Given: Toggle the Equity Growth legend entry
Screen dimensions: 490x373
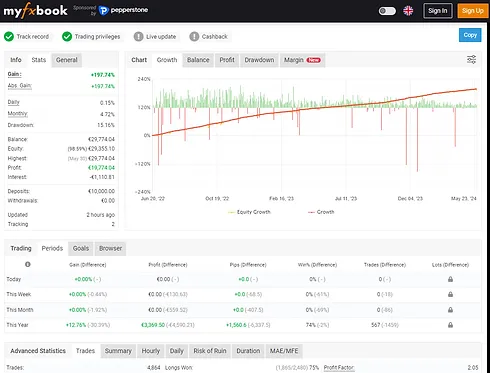Looking at the screenshot, I should (249, 212).
